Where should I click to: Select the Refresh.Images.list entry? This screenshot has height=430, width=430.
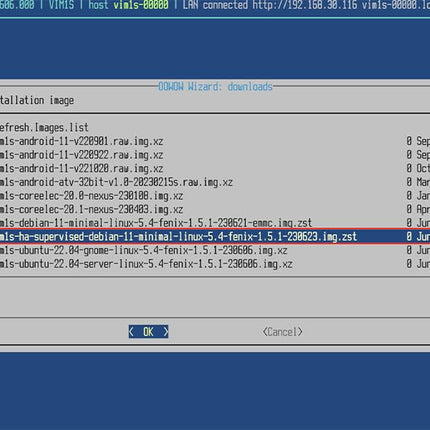point(44,128)
